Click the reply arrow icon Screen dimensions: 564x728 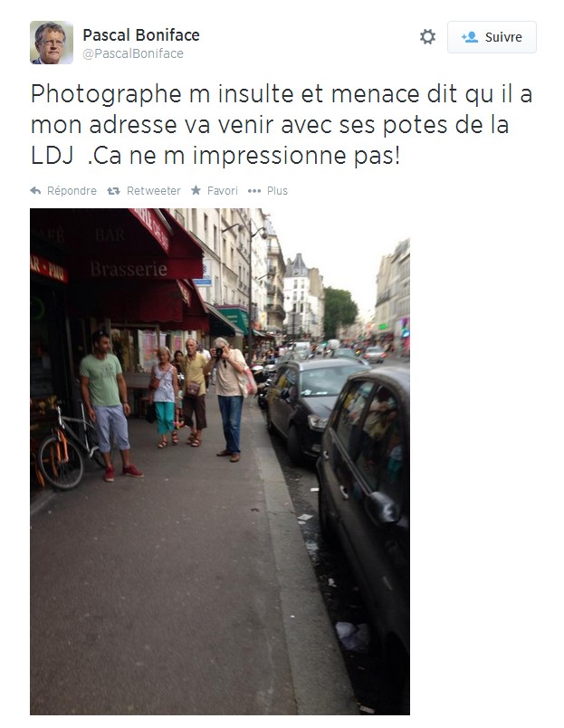35,191
